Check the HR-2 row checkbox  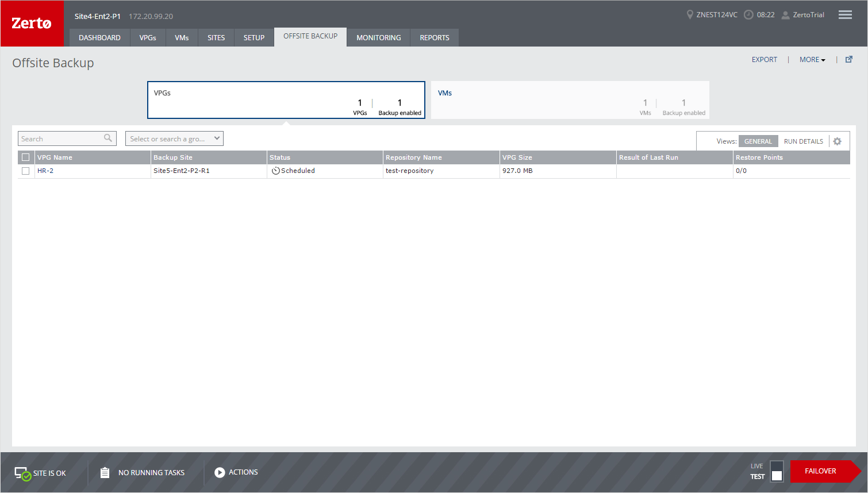(25, 171)
